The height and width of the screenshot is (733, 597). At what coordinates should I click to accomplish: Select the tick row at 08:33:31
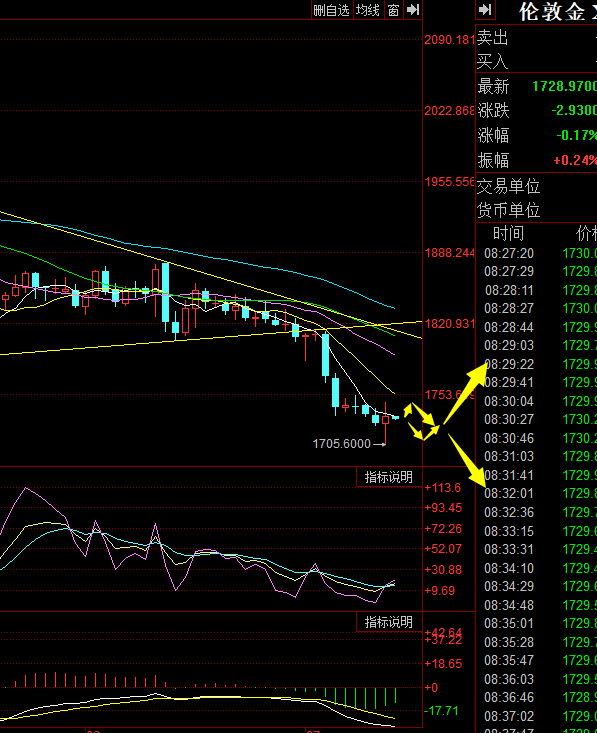tap(536, 549)
